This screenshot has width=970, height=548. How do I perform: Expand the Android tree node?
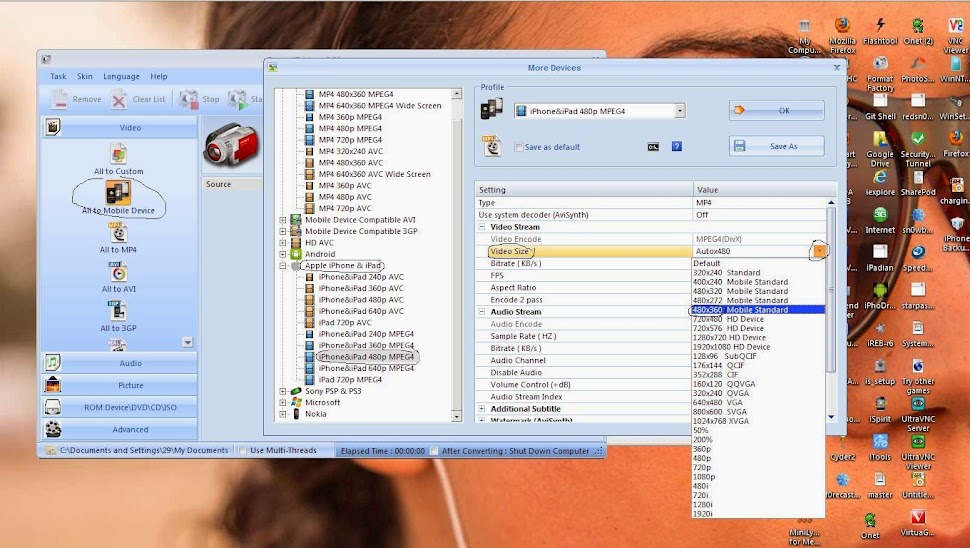[283, 254]
